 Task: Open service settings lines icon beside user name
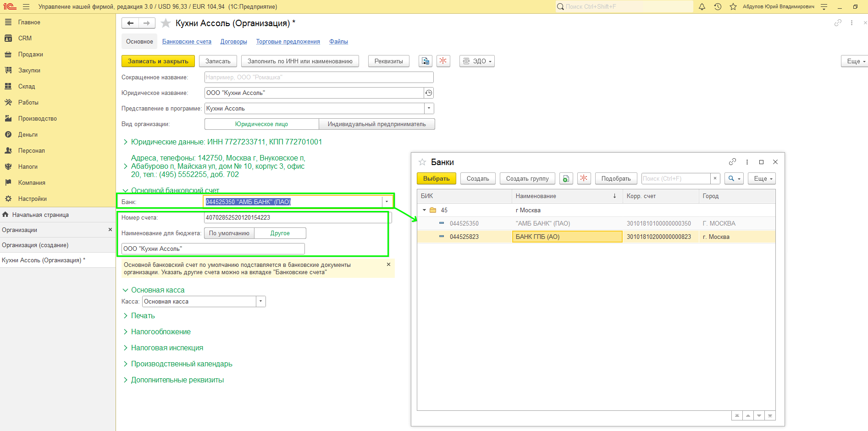pos(824,7)
